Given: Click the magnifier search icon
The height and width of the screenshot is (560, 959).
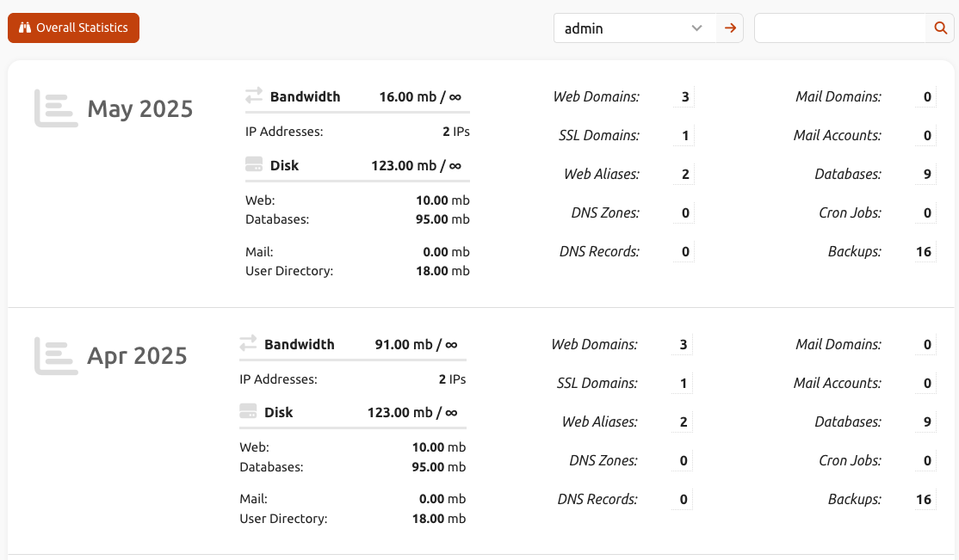Looking at the screenshot, I should [x=941, y=28].
